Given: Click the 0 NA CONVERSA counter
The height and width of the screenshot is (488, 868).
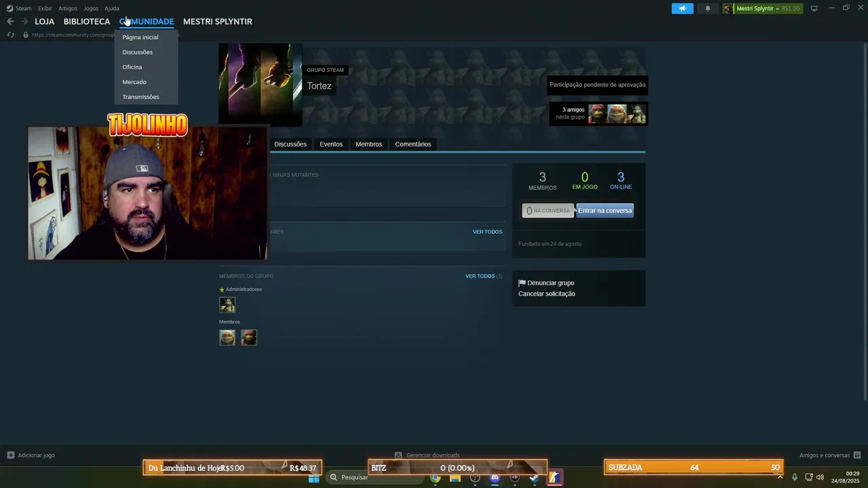Looking at the screenshot, I should pyautogui.click(x=548, y=211).
